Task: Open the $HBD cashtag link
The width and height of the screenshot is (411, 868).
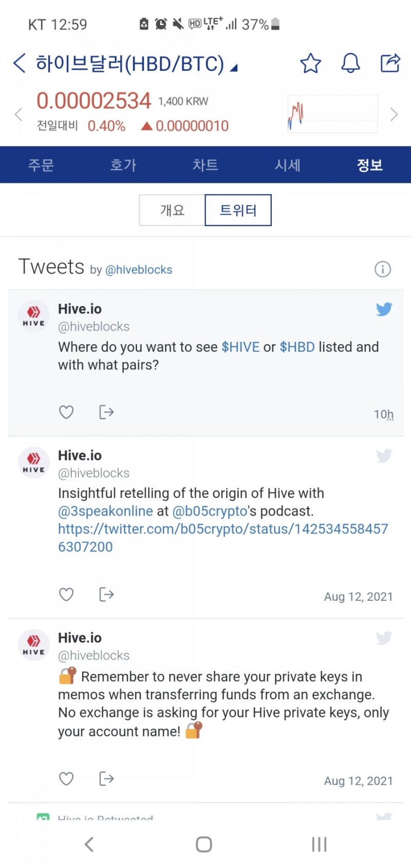Action: pos(297,347)
